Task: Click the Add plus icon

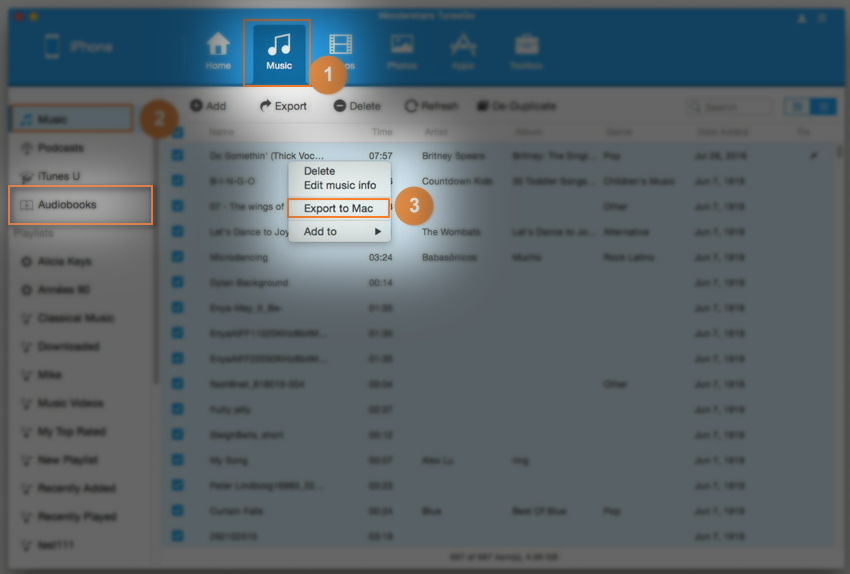Action: point(196,106)
